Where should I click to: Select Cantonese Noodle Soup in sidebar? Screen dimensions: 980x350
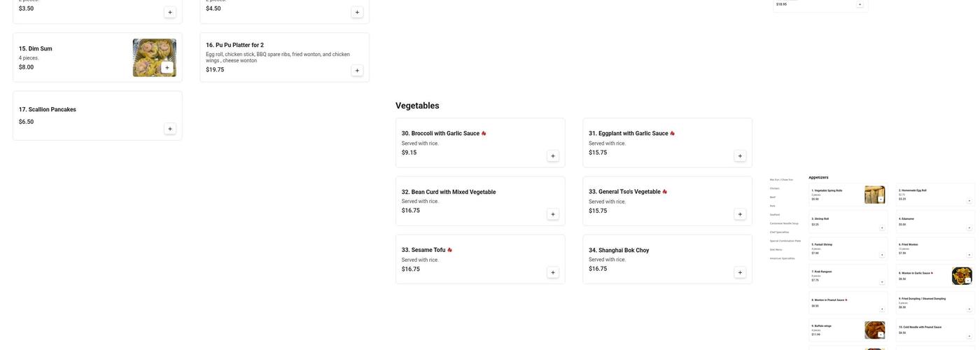point(784,223)
